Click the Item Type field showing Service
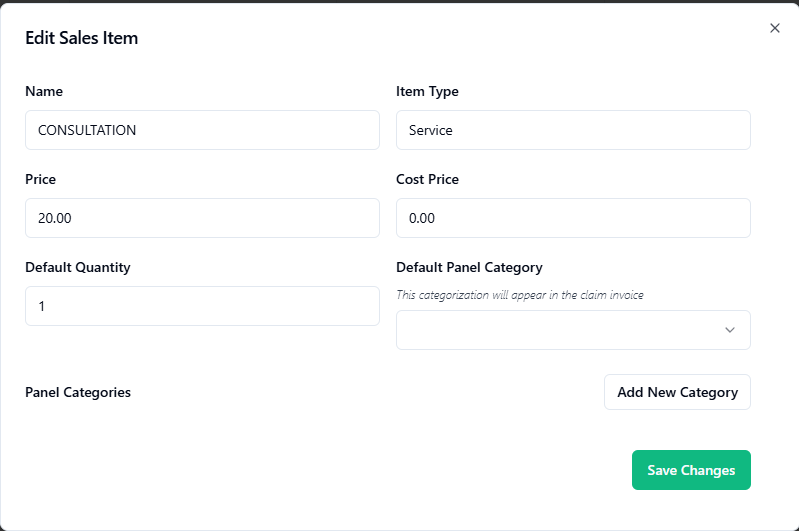The height and width of the screenshot is (531, 799). [573, 130]
